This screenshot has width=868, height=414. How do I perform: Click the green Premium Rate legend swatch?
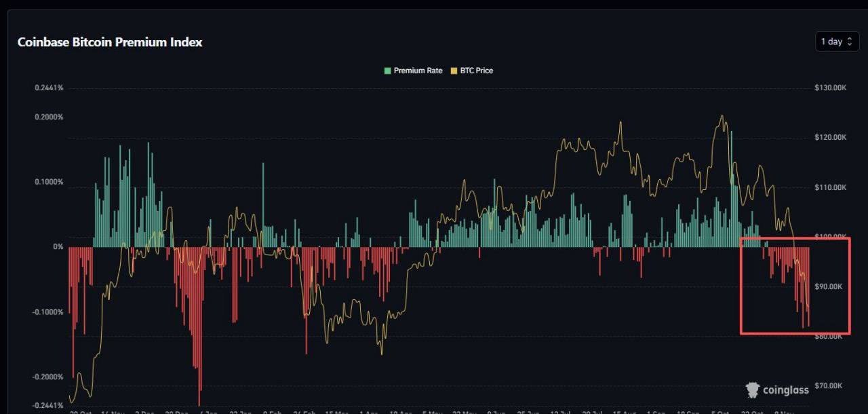click(x=387, y=71)
